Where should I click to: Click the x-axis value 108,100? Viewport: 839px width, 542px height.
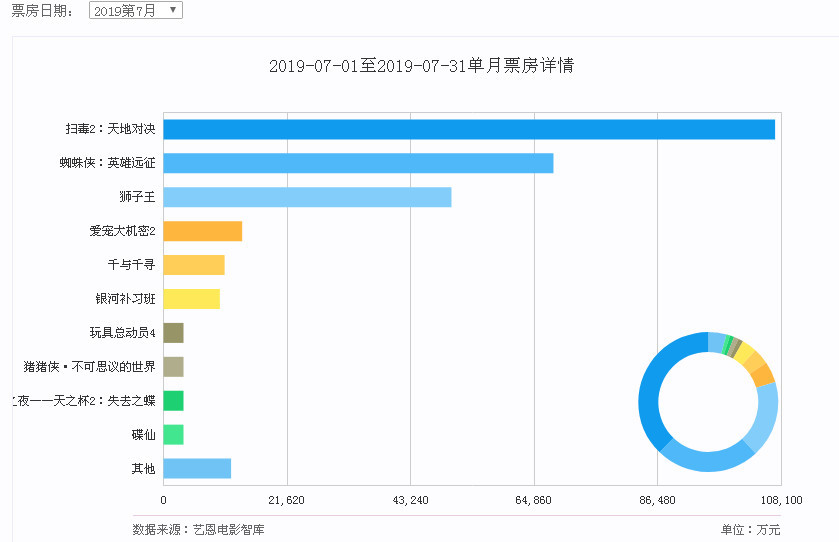781,500
